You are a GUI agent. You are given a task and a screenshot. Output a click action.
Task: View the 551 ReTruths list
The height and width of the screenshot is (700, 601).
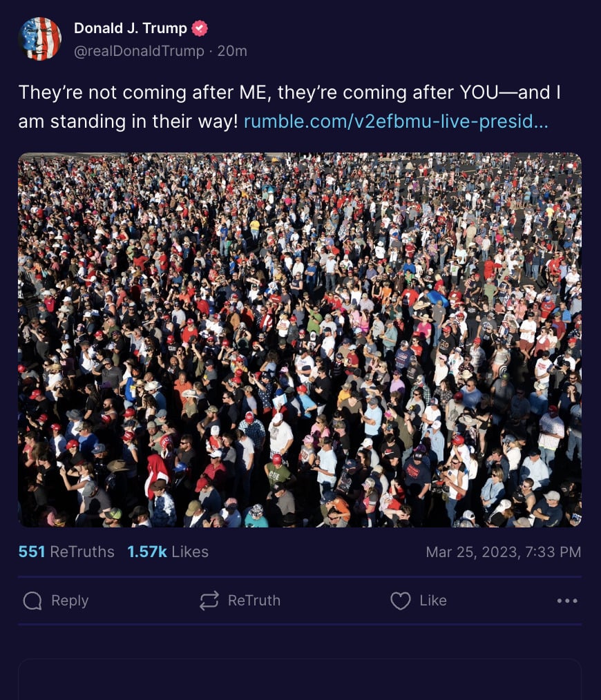point(66,552)
